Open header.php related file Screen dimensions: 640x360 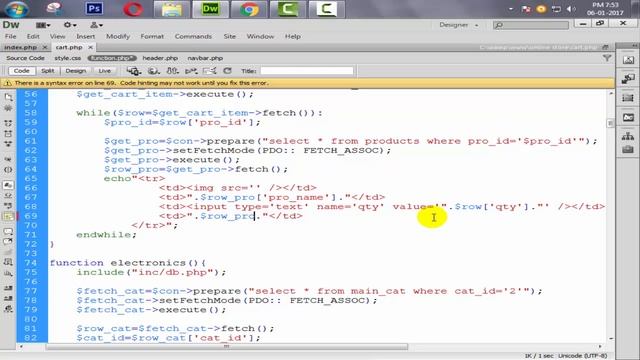click(160, 58)
